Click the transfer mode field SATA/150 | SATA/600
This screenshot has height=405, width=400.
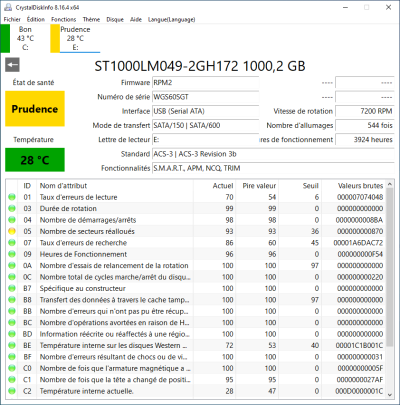pos(205,125)
